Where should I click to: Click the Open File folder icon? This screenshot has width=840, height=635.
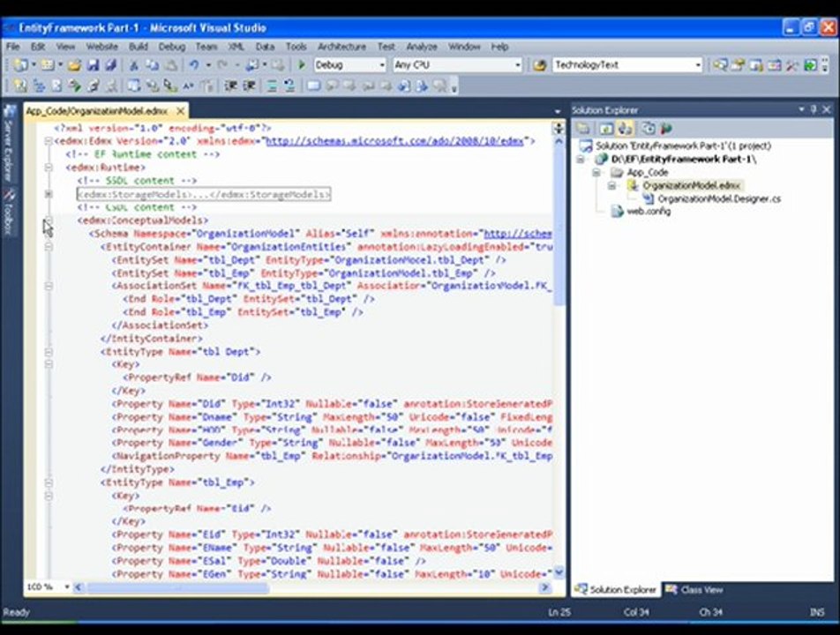(x=74, y=65)
